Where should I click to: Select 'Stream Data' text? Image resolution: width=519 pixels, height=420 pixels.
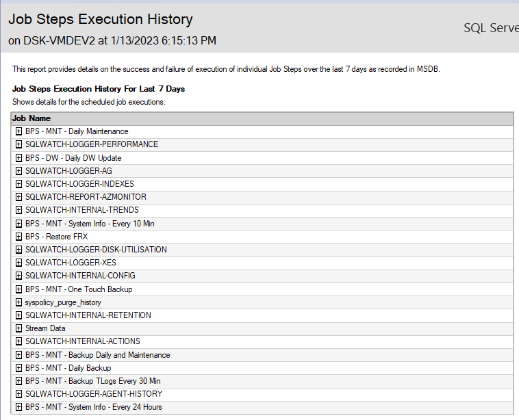(x=45, y=328)
